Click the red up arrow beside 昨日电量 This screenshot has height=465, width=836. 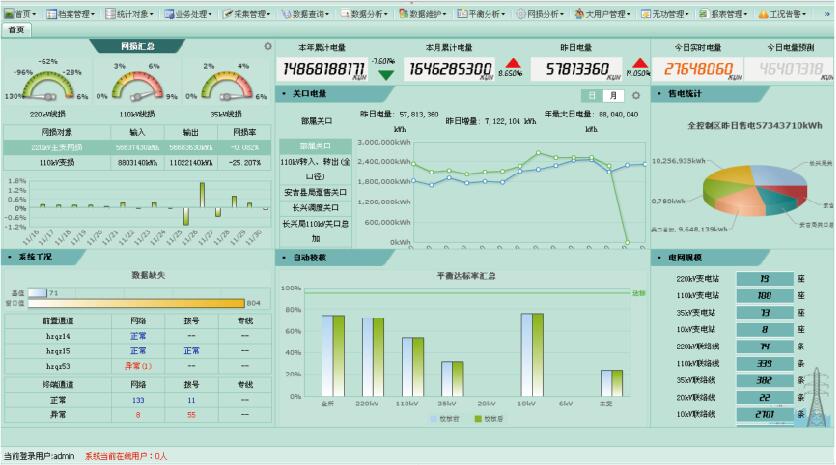[639, 63]
